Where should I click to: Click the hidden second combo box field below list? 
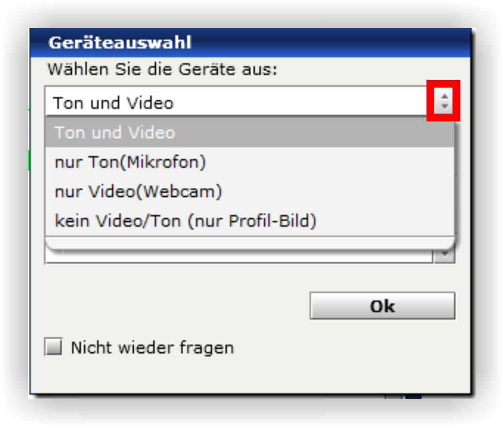(x=239, y=257)
